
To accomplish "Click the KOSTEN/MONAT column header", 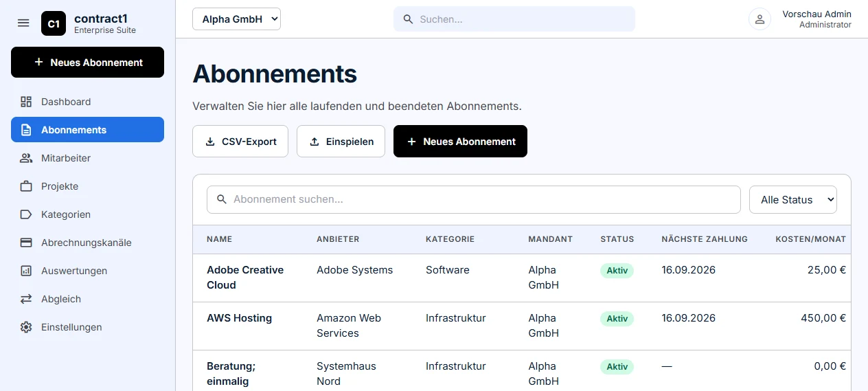I will click(810, 239).
